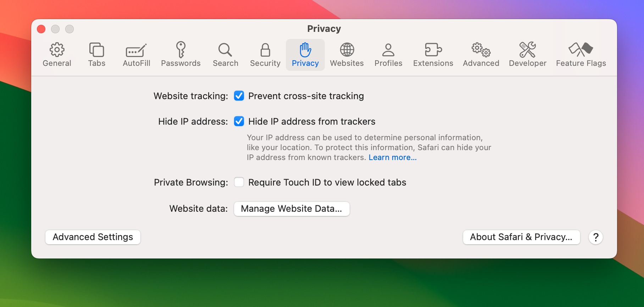The width and height of the screenshot is (644, 307).
Task: Open the Learn more link
Action: pos(393,158)
